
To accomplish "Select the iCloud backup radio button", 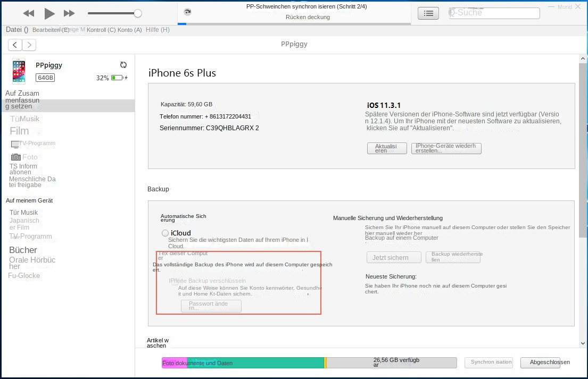I will [165, 233].
